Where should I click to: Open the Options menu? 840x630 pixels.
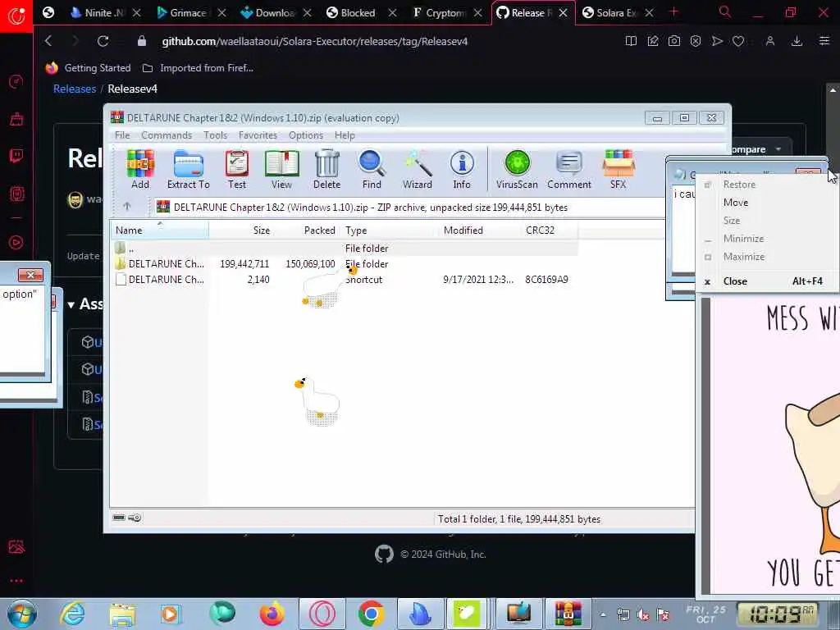click(306, 135)
